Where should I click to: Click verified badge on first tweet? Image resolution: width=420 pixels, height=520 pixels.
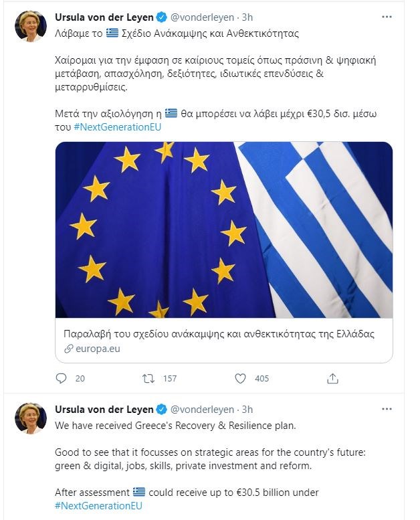point(162,17)
